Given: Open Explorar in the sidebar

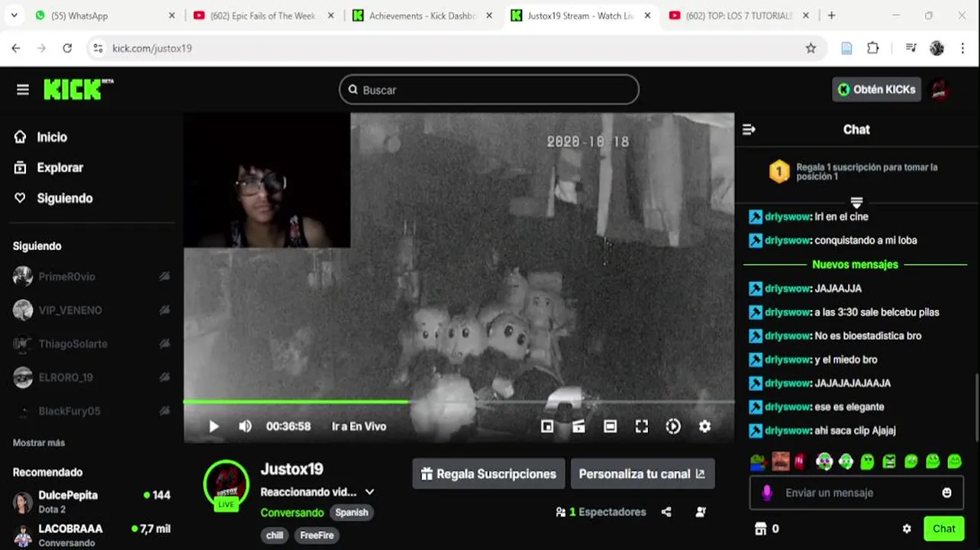Looking at the screenshot, I should [49, 167].
